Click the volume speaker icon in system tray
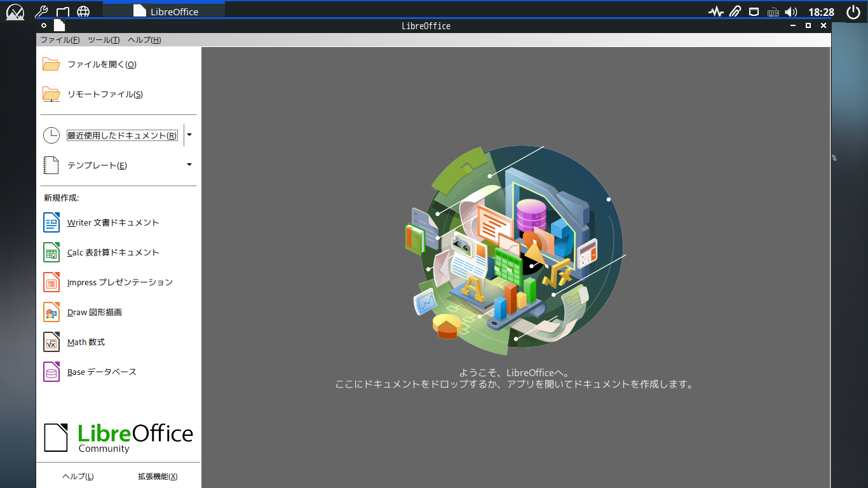Image resolution: width=868 pixels, height=488 pixels. [x=791, y=11]
